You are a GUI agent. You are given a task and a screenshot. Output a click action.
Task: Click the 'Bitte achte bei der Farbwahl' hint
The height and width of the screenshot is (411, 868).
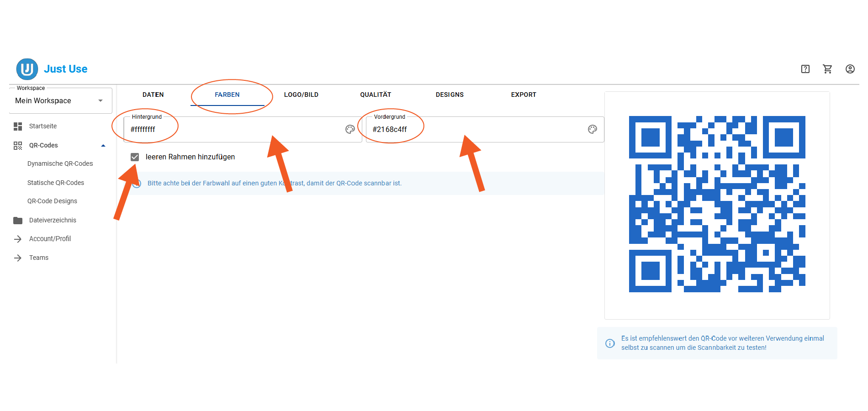(274, 183)
